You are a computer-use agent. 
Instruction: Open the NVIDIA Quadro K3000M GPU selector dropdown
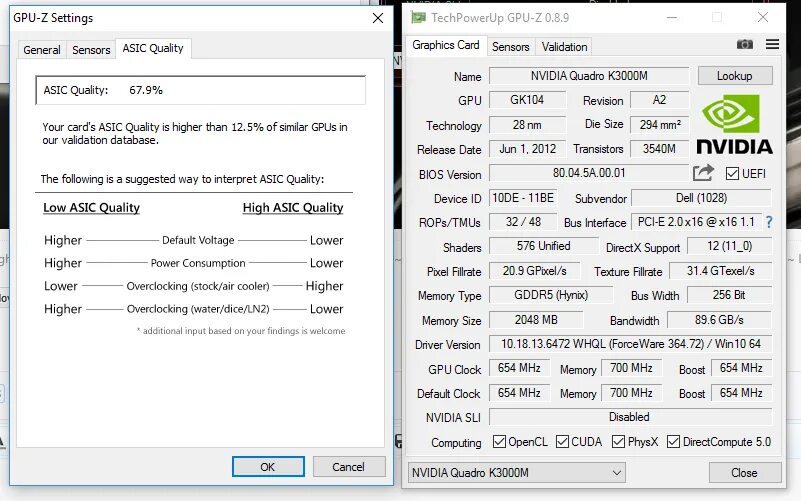516,473
